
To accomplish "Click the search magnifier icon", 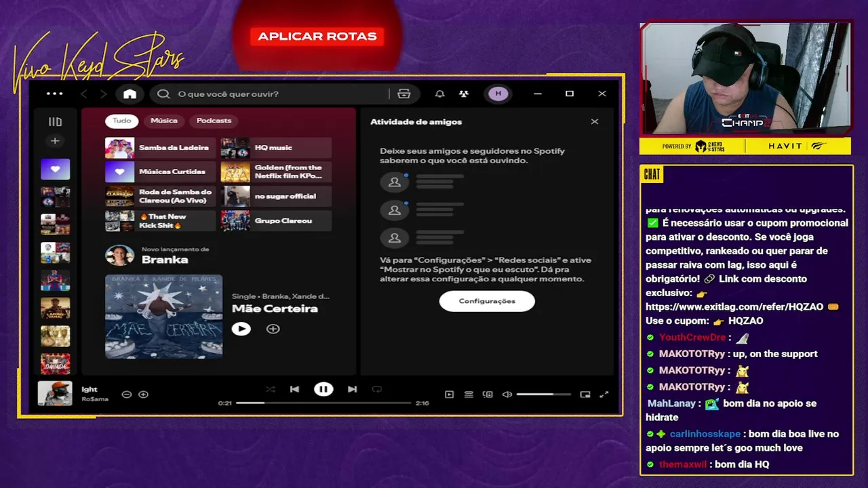I will click(x=163, y=94).
